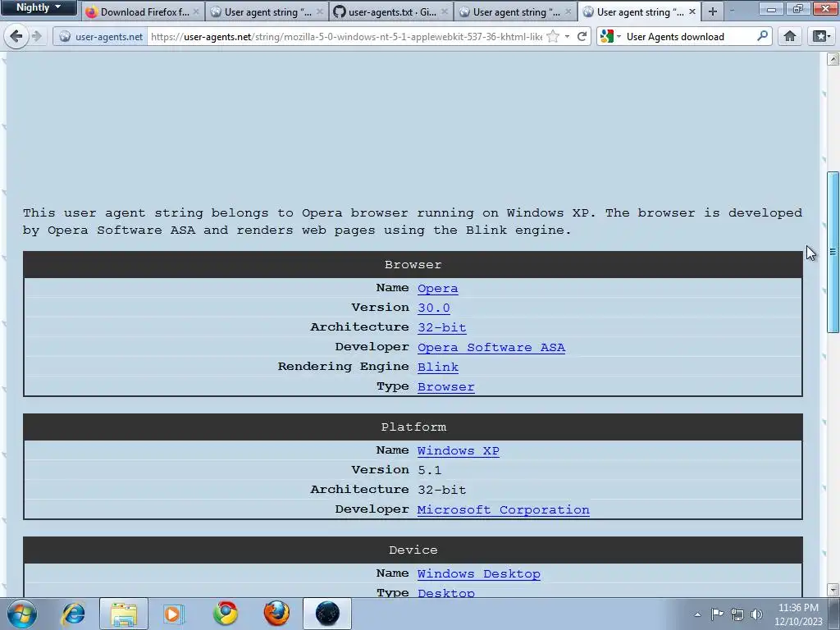This screenshot has width=840, height=630.
Task: Open the Action Center flag icon
Action: pyautogui.click(x=717, y=614)
